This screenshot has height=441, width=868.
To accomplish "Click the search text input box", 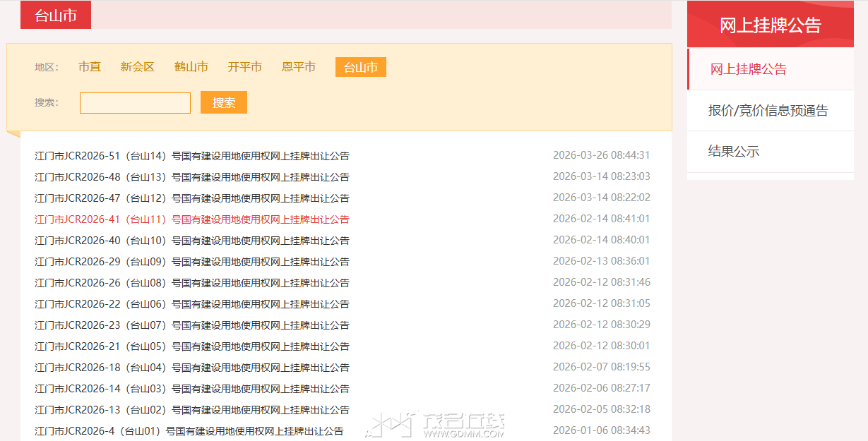I will tap(135, 103).
